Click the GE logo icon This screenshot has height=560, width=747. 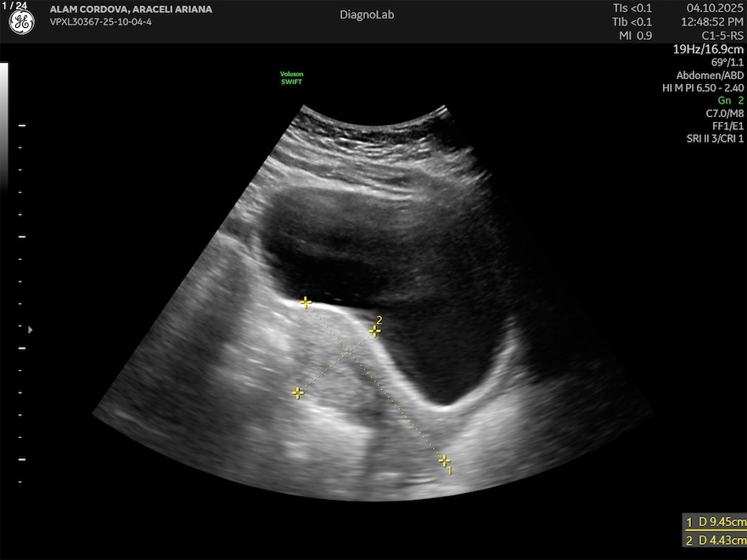[21, 23]
